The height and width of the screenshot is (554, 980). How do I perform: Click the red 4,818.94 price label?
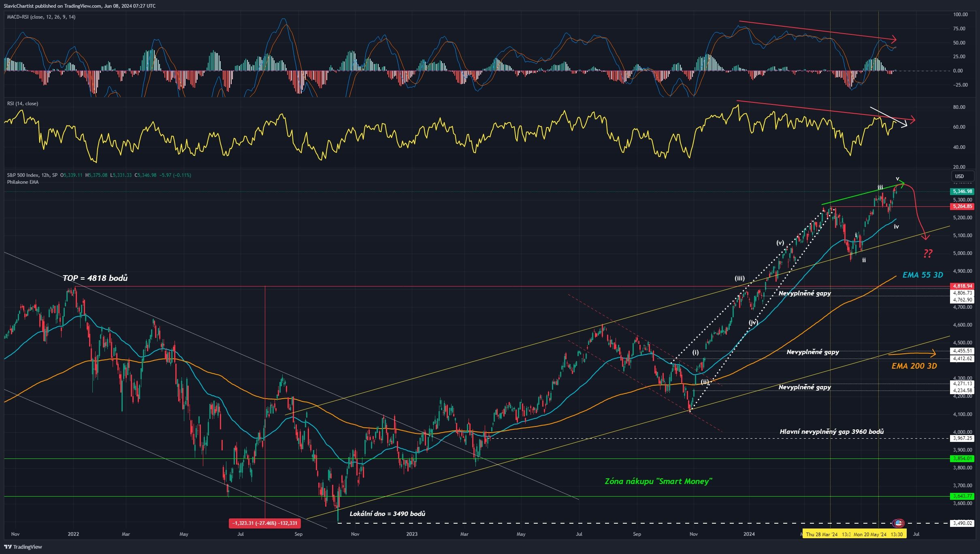962,286
